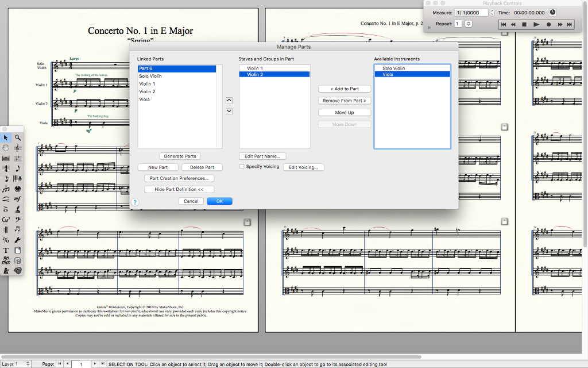
Task: Cancel the Manage Parts dialog
Action: tap(191, 201)
